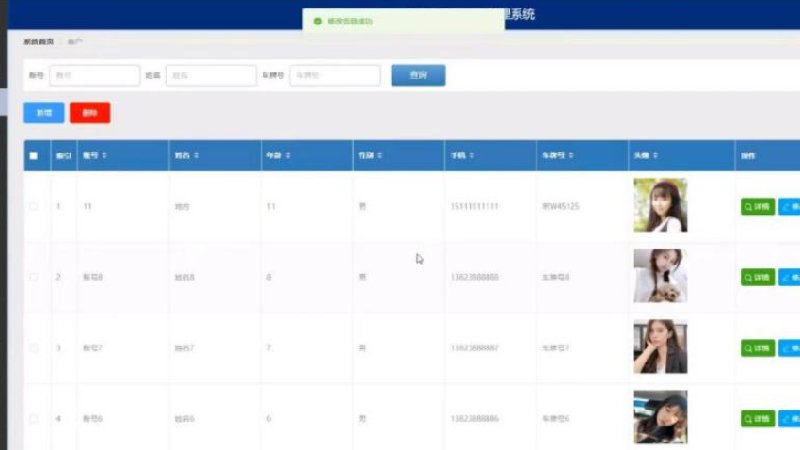Viewport: 800px width, 450px height.
Task: Sort the table by 账号 column arrows
Action: [x=105, y=155]
